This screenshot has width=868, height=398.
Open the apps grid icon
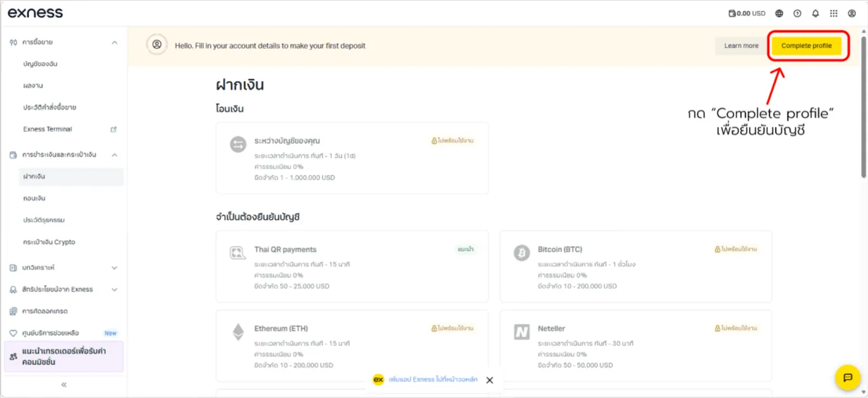[x=834, y=13]
